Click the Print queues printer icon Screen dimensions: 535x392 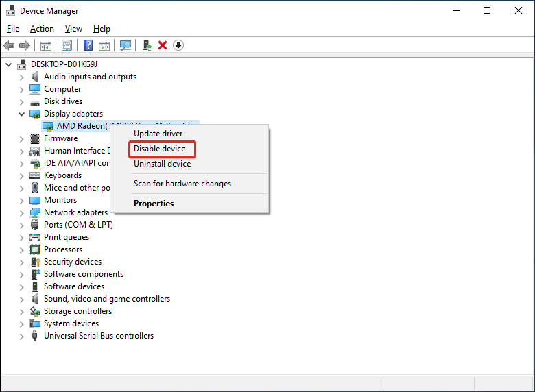[35, 237]
